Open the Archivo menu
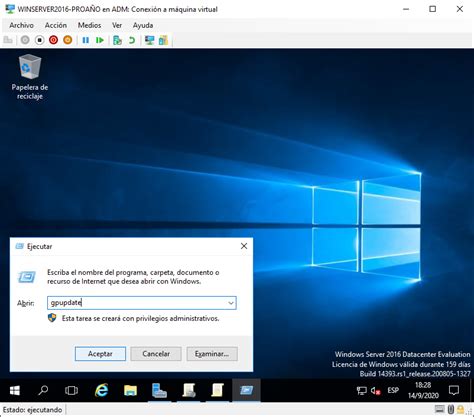 pyautogui.click(x=21, y=25)
